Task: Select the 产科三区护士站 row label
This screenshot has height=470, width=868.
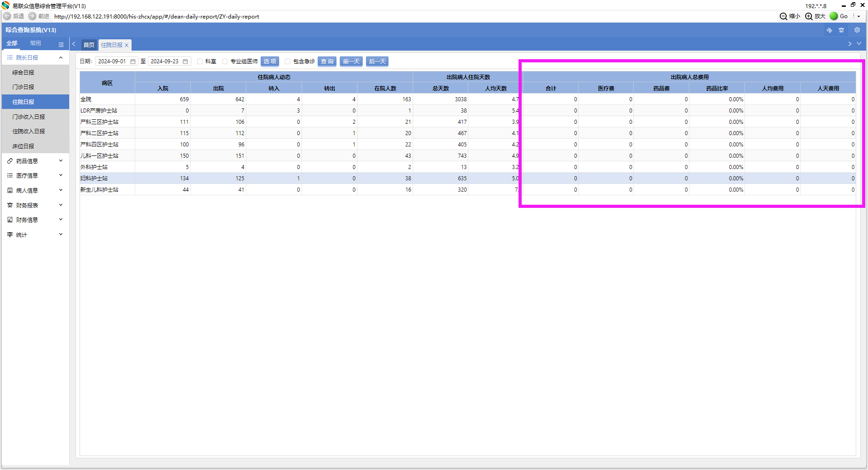Action: pos(99,122)
